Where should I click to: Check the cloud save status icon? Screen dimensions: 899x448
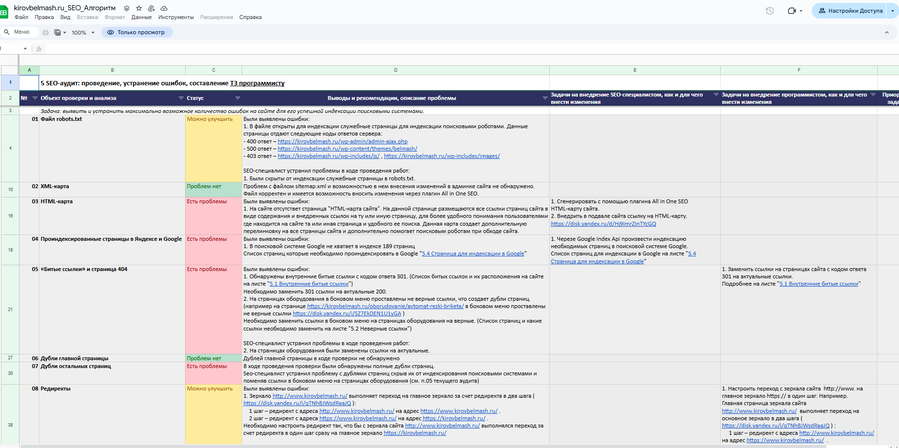(x=164, y=8)
